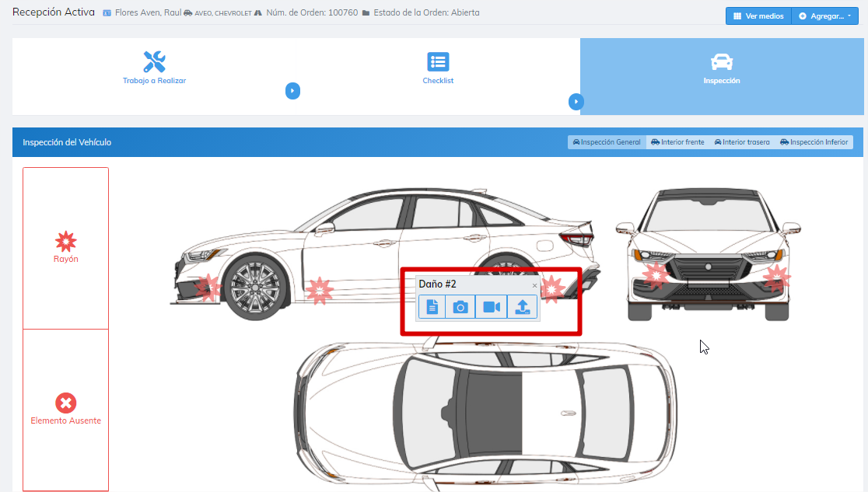Click the video camera icon in Daño #2
This screenshot has height=492, width=868.
pos(492,307)
